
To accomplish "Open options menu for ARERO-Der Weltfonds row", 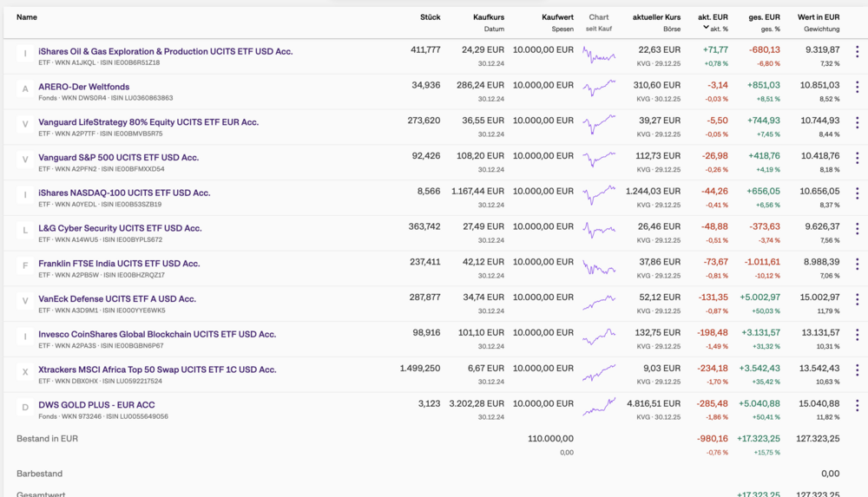I will [x=857, y=87].
